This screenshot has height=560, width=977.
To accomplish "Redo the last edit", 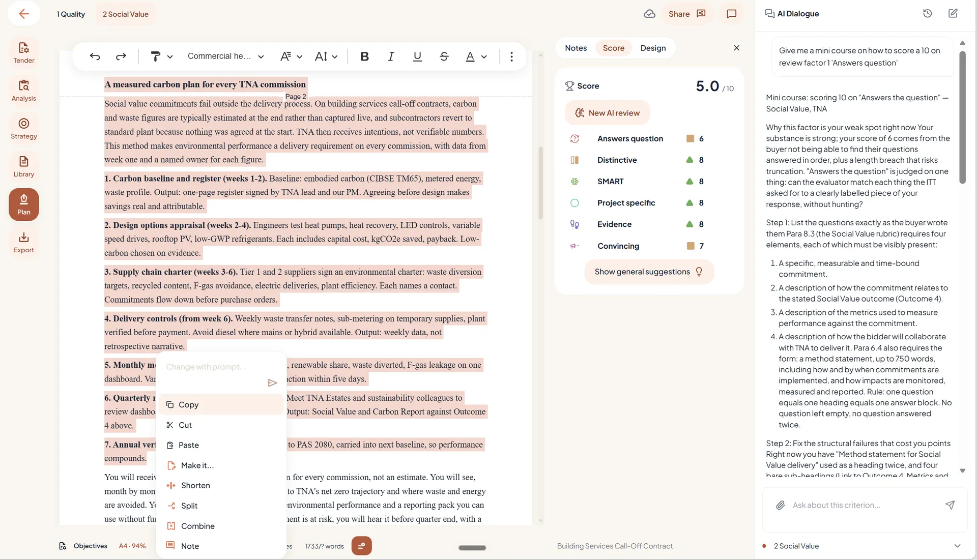I will click(x=121, y=56).
